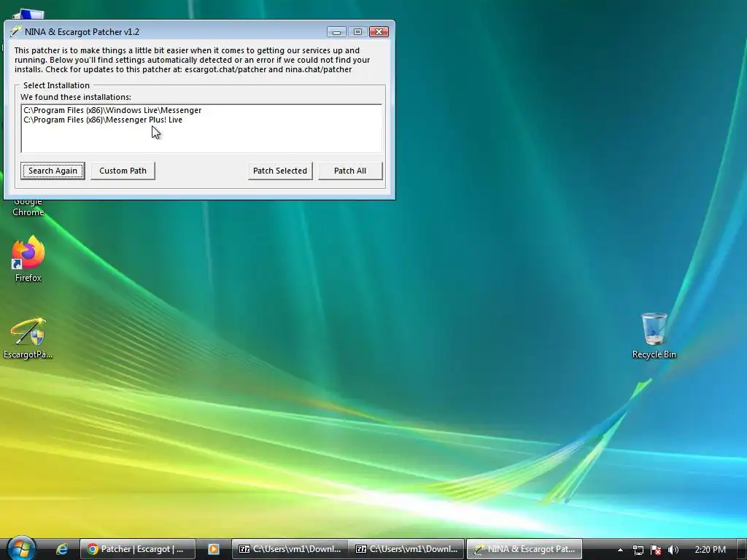Show hidden system tray icons arrow

(x=620, y=550)
